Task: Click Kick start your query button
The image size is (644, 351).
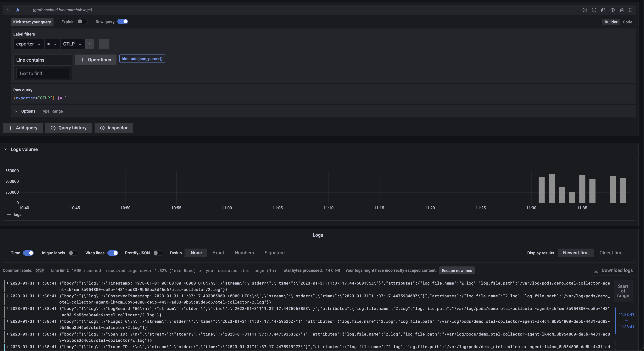Action: (32, 22)
